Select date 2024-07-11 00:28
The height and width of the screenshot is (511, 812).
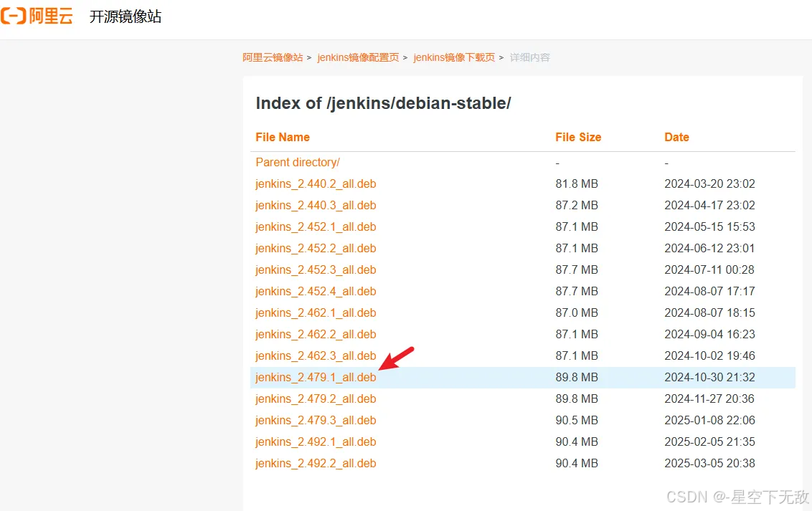710,270
